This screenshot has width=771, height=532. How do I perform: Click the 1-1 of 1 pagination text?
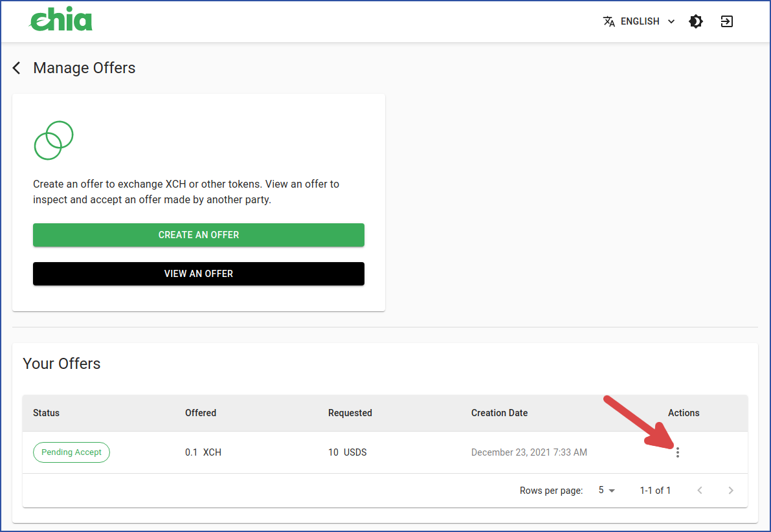pos(655,490)
